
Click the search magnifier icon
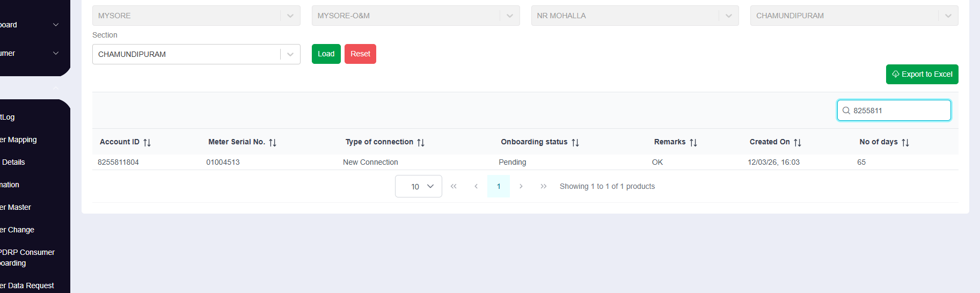(x=846, y=111)
